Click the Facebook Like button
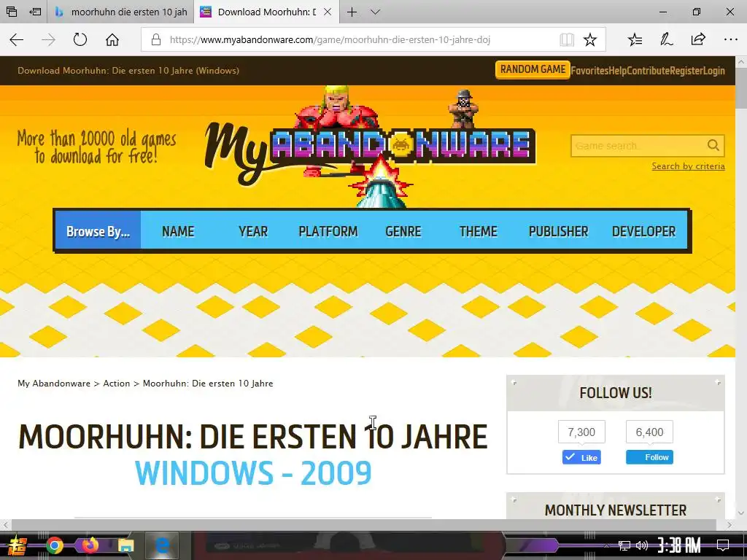Screen dimensions: 747x560 [x=581, y=457]
